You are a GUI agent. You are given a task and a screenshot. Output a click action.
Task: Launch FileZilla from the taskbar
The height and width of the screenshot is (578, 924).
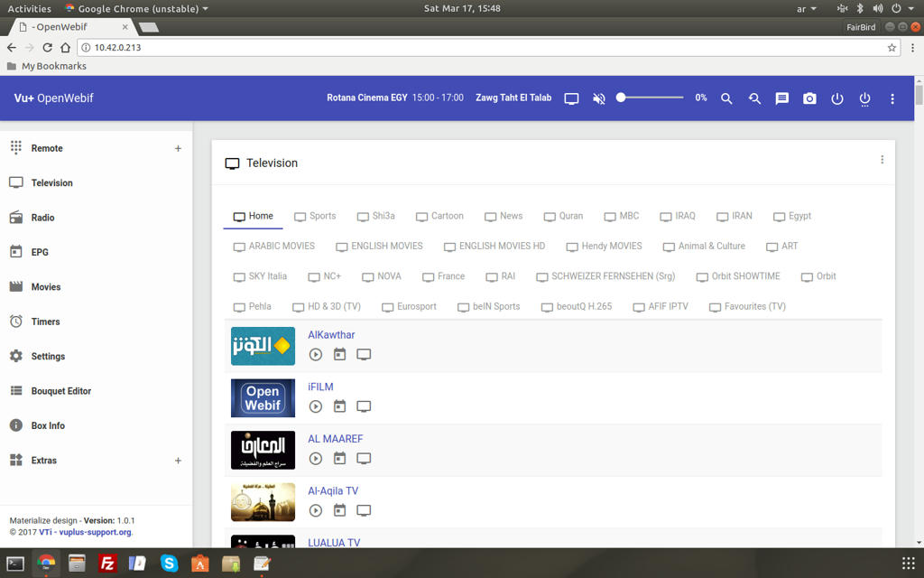107,564
